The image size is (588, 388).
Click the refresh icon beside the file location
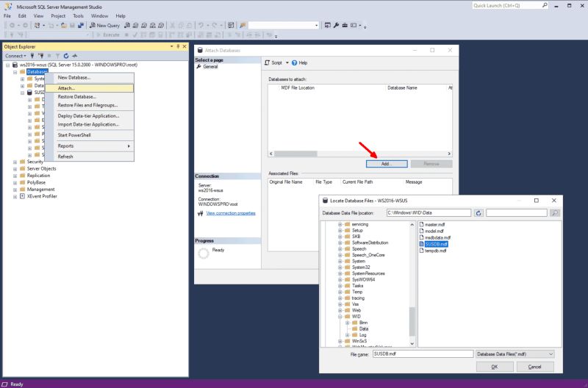(478, 213)
